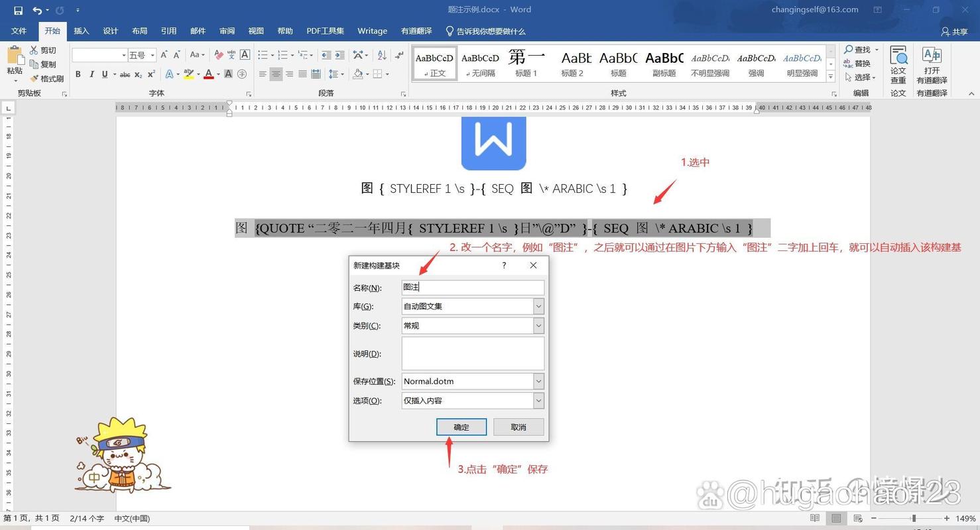The height and width of the screenshot is (530, 980).
Task: Cut selection with 剪切
Action: click(x=43, y=50)
